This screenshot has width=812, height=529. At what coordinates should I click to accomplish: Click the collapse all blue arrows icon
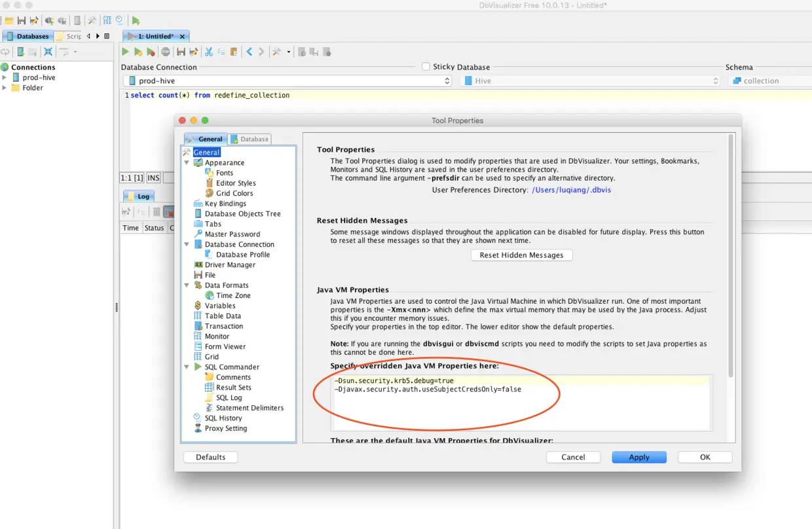[x=48, y=52]
